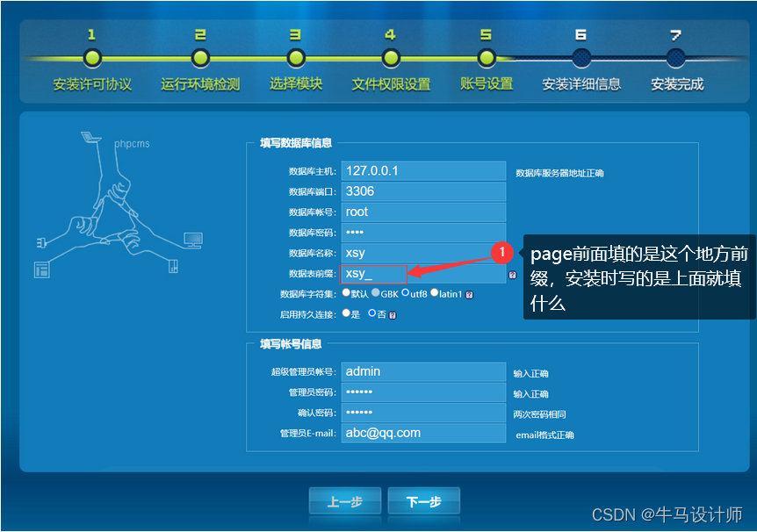Select the GBK charset radio button
Screen dimensions: 757x532
click(376, 294)
